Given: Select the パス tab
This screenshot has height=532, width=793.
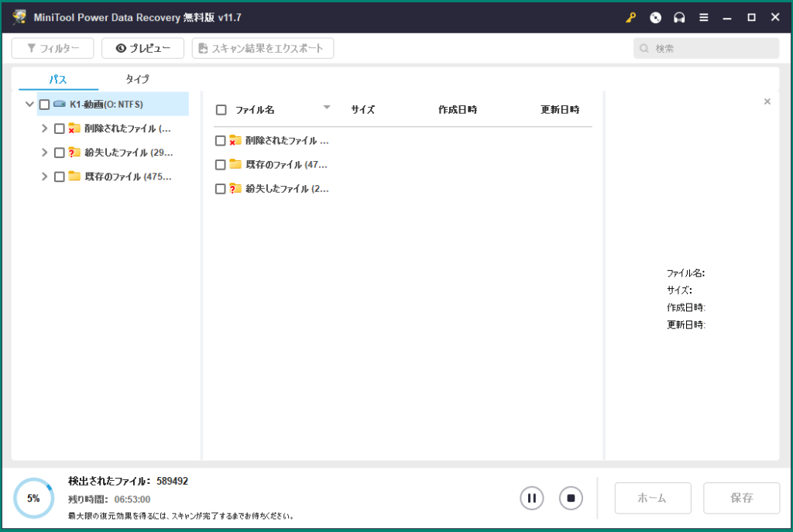Looking at the screenshot, I should 57,79.
